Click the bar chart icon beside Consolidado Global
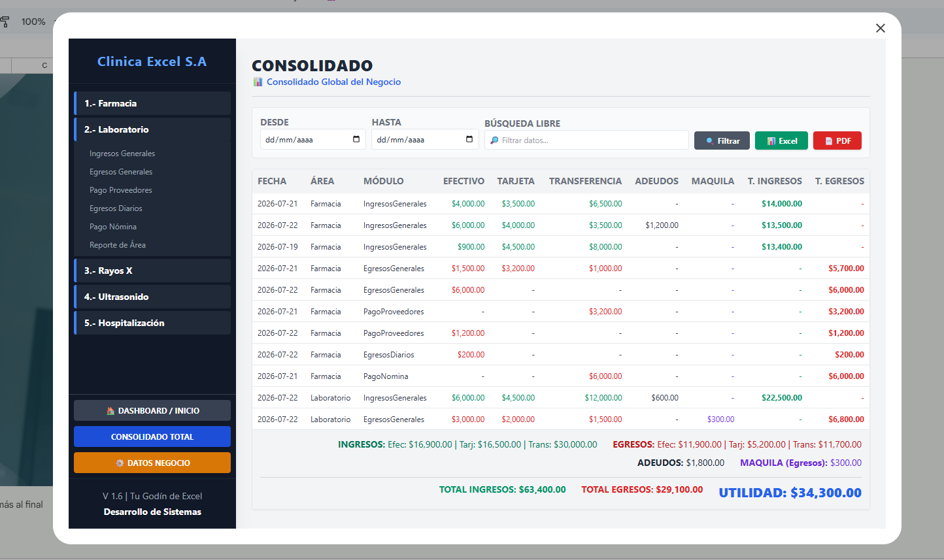Image resolution: width=944 pixels, height=560 pixels. [x=258, y=82]
